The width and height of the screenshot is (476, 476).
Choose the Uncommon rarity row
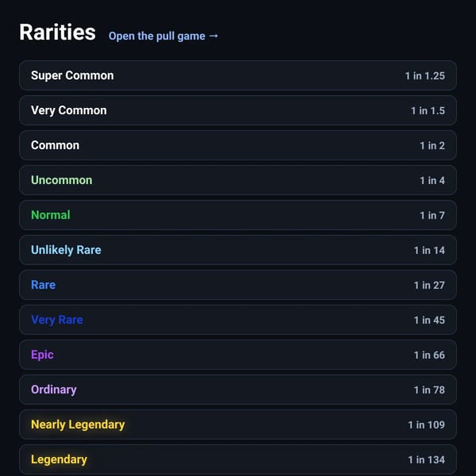coord(238,180)
